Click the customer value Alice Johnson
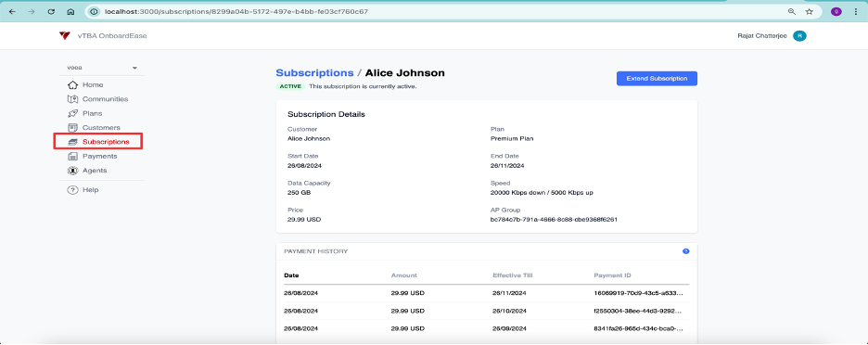Screen dimensions: 868x345 tap(309, 138)
